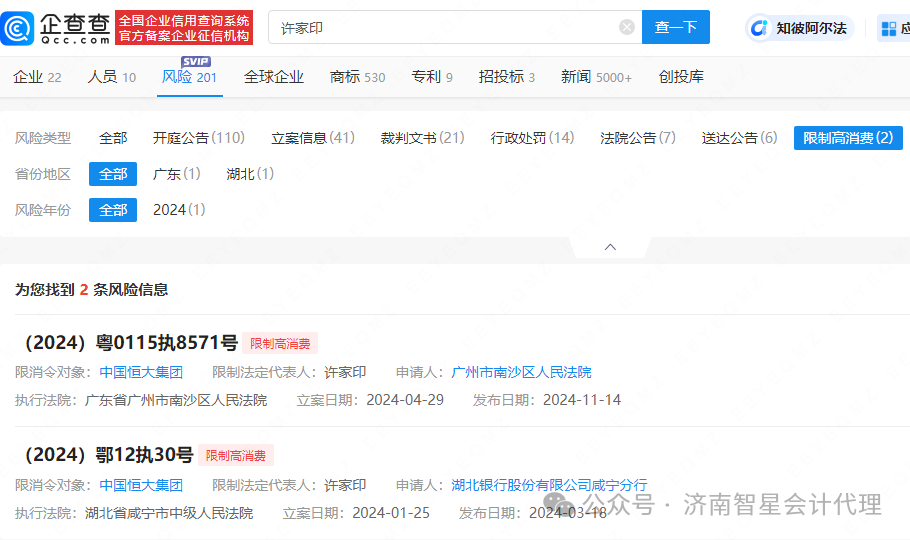
Task: Select the 风险 201 tab
Action: 189,77
